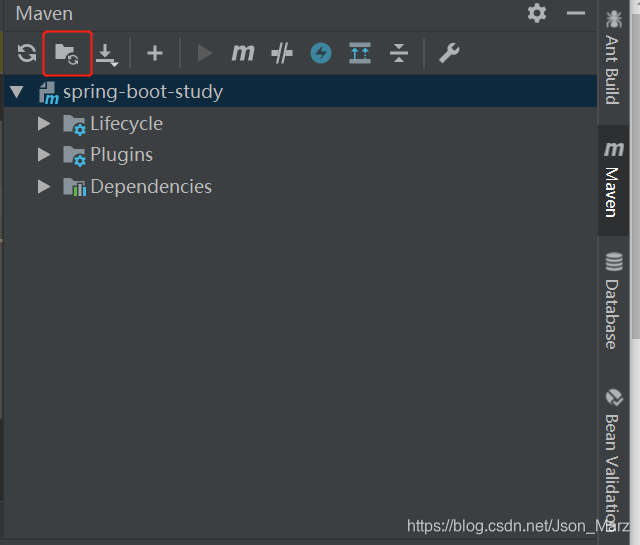Screen dimensions: 640x545
Task: Select spring-boot-study project row
Action: (300, 91)
